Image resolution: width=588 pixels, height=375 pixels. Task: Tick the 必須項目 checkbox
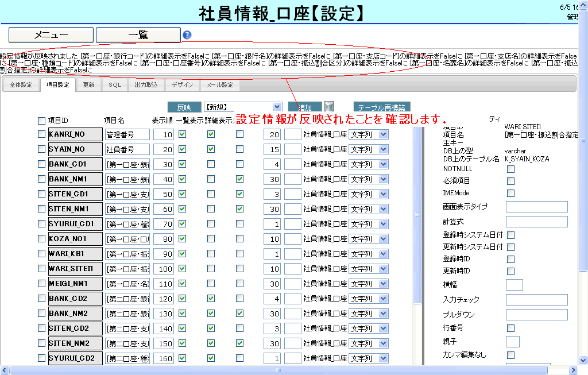(x=510, y=181)
